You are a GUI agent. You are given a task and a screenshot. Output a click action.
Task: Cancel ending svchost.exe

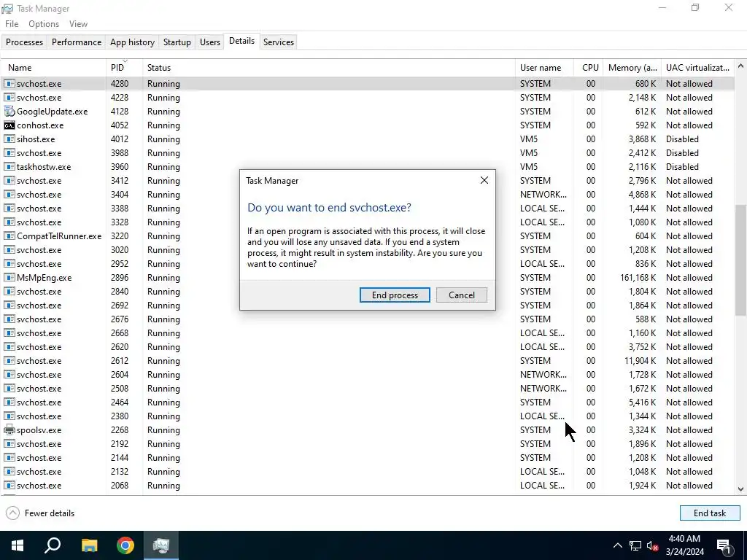point(462,295)
